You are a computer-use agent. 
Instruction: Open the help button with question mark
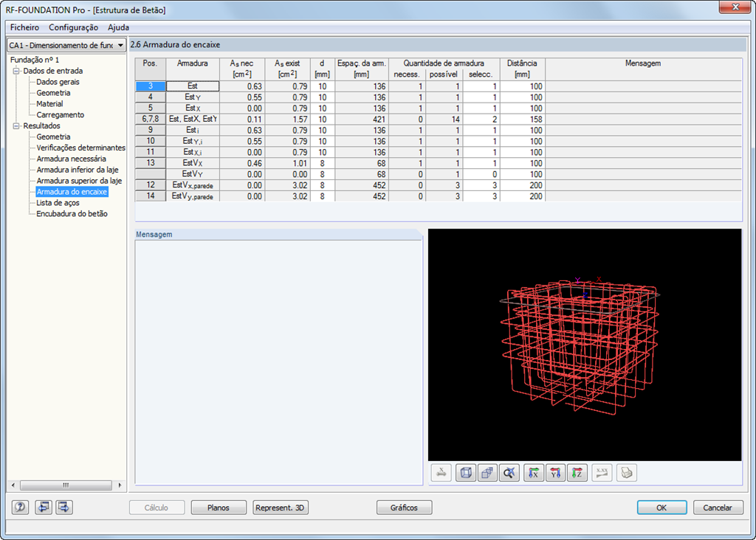pos(20,508)
